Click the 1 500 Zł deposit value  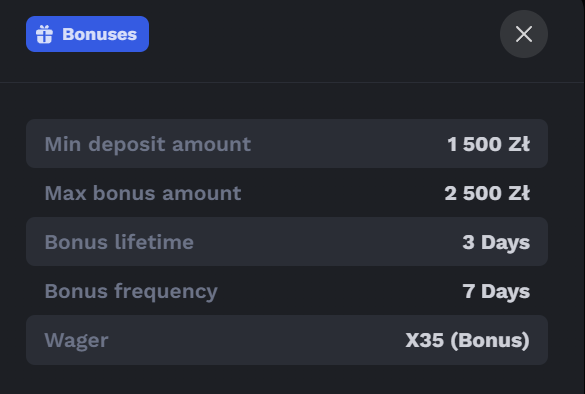click(x=489, y=144)
